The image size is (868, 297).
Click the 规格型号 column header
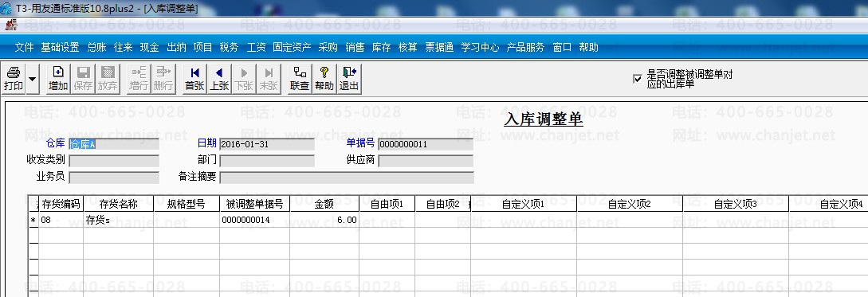pos(187,204)
